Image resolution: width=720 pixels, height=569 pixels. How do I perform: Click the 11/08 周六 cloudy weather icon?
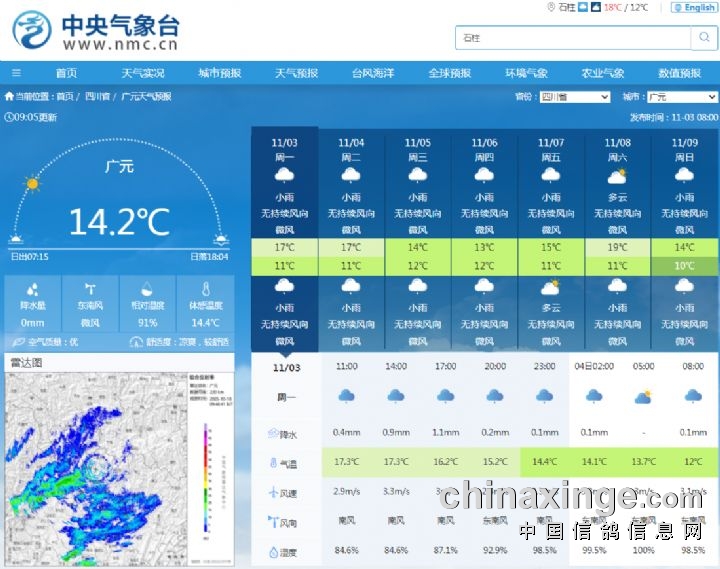pos(617,176)
